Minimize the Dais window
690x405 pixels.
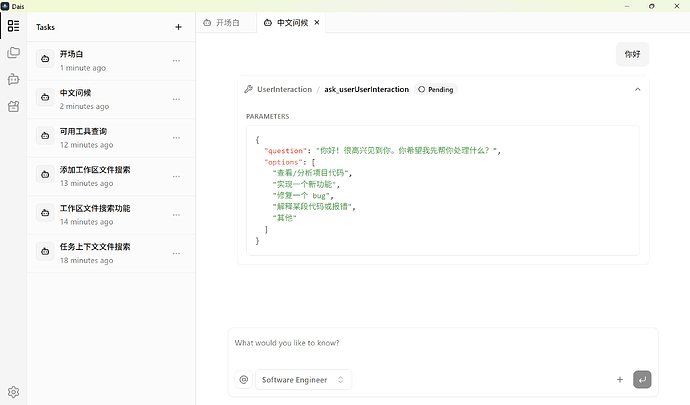tap(627, 6)
